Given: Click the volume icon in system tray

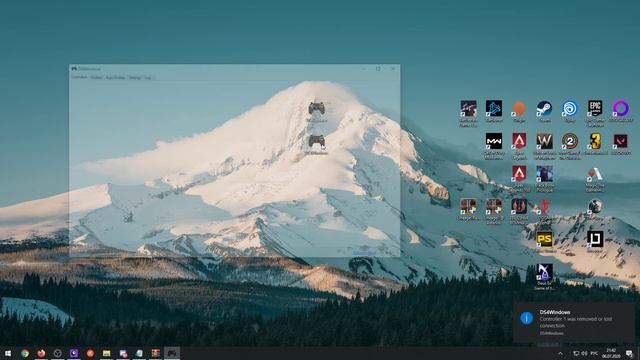Looking at the screenshot, I should pyautogui.click(x=584, y=353).
